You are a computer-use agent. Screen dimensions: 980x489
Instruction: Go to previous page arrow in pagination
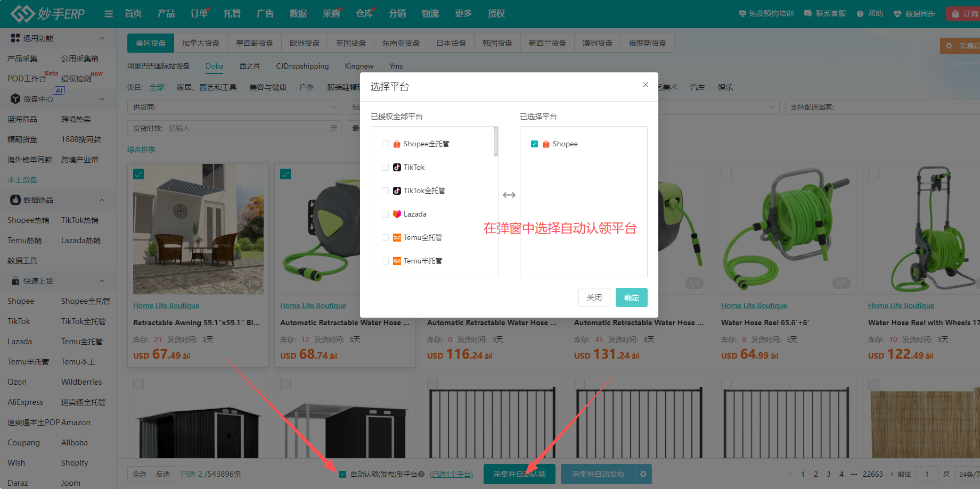coord(790,474)
